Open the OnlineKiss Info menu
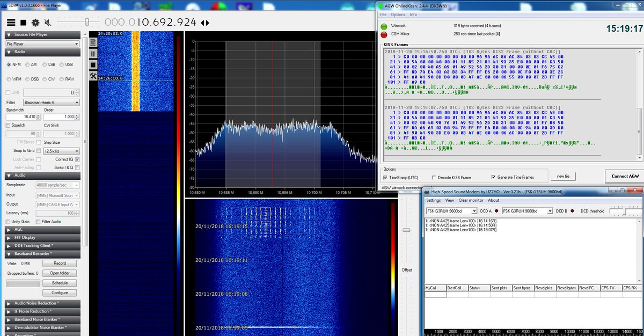The height and width of the screenshot is (336, 644). coord(413,14)
